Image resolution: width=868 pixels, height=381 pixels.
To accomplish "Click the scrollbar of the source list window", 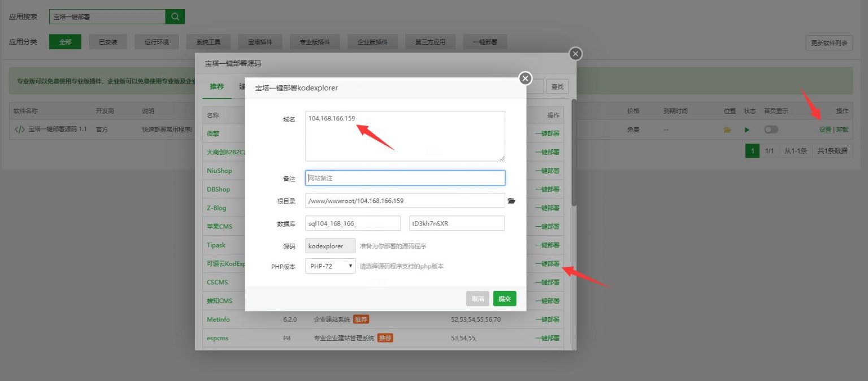I will coord(574,153).
